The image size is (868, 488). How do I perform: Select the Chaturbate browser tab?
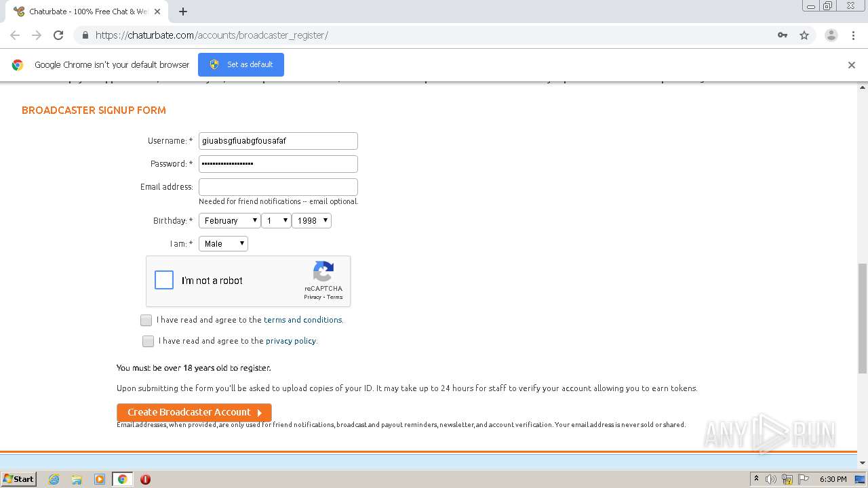pos(88,12)
